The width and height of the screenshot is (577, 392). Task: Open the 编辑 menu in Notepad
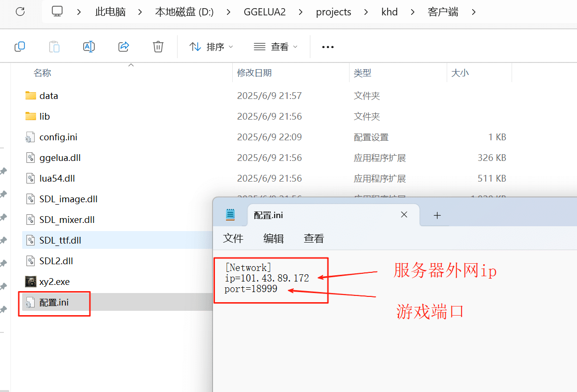tap(274, 238)
